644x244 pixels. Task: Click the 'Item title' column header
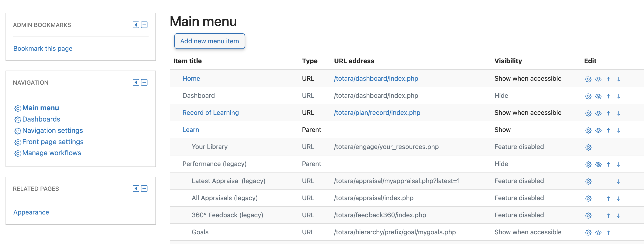[x=187, y=61]
